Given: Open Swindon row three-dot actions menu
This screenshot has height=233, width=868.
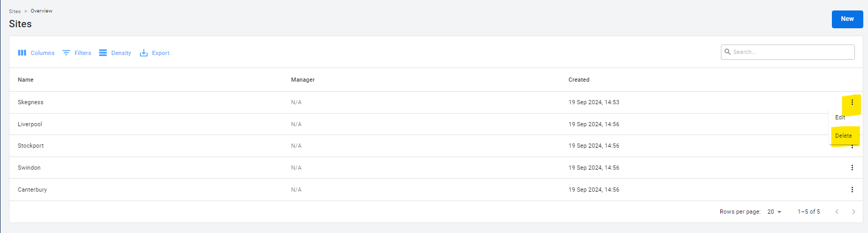Looking at the screenshot, I should [852, 168].
